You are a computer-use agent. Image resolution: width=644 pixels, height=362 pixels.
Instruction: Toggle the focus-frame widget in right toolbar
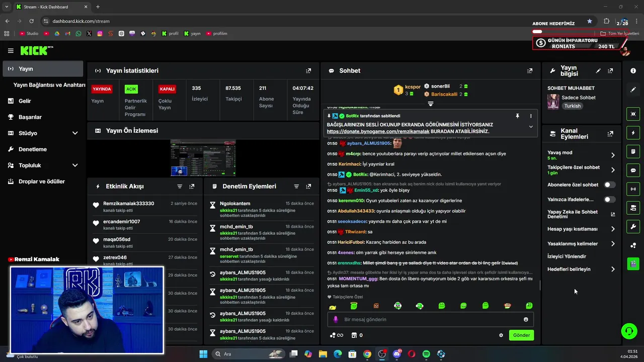(633, 114)
